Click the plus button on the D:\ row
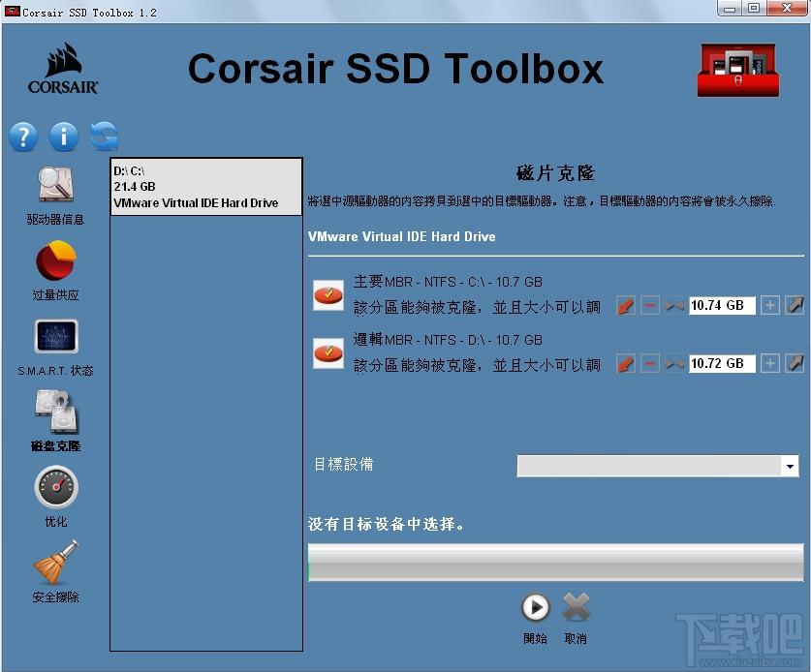This screenshot has height=672, width=811. click(769, 363)
